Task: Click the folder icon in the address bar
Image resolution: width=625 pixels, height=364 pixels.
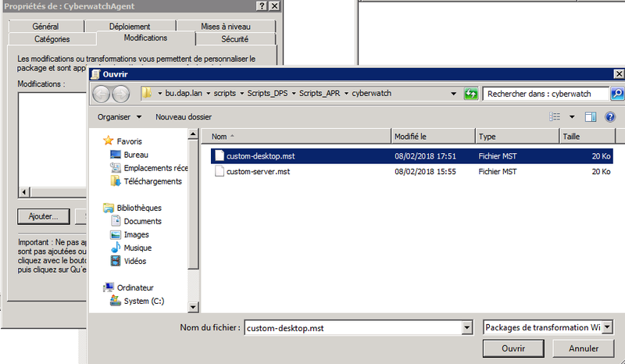Action: click(x=147, y=93)
